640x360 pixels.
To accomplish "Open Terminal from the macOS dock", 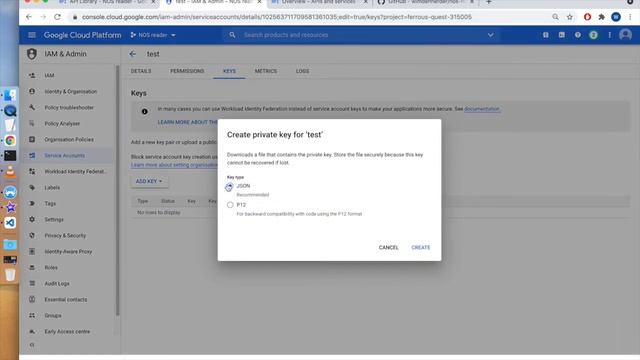I will 10,156.
